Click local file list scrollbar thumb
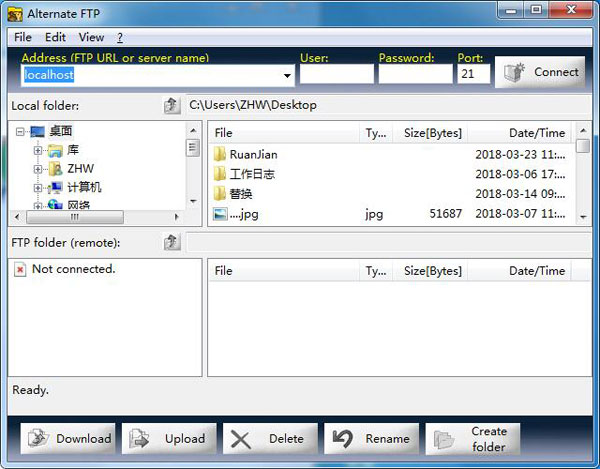Viewport: 600px width, 469px height. point(583,146)
